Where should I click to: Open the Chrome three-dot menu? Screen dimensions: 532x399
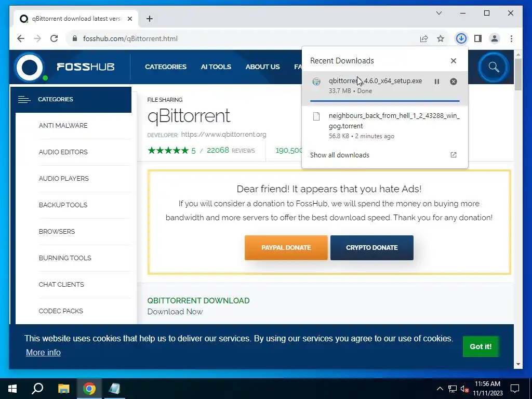pyautogui.click(x=511, y=38)
